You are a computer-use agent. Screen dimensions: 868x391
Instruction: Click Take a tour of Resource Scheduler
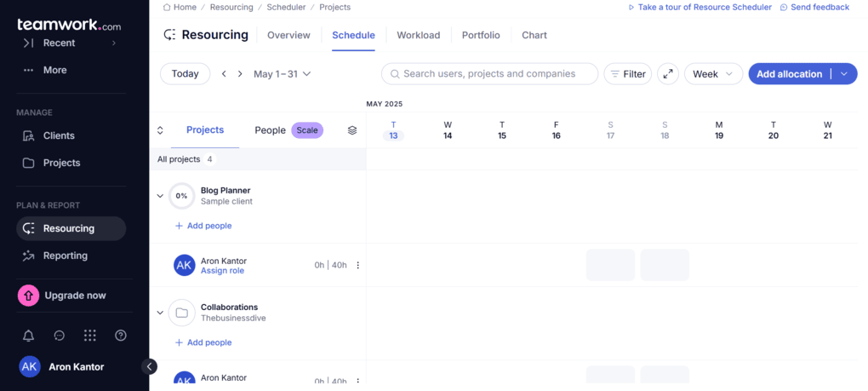click(x=700, y=7)
